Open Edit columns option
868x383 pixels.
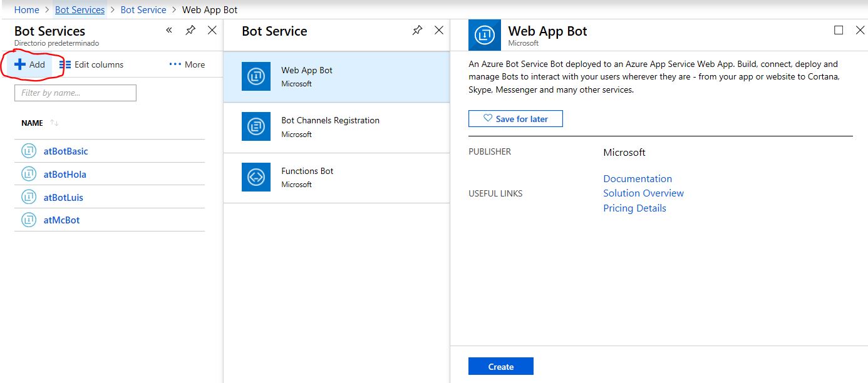pyautogui.click(x=91, y=64)
